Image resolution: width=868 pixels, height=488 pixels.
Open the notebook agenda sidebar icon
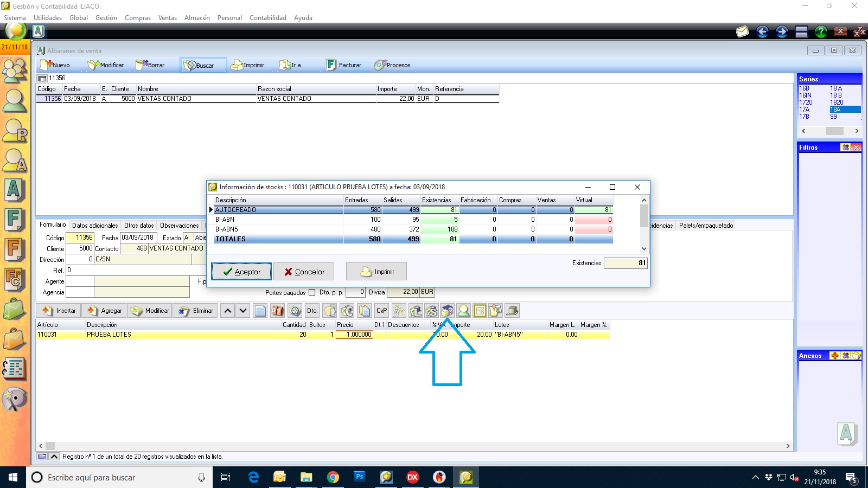[15, 369]
